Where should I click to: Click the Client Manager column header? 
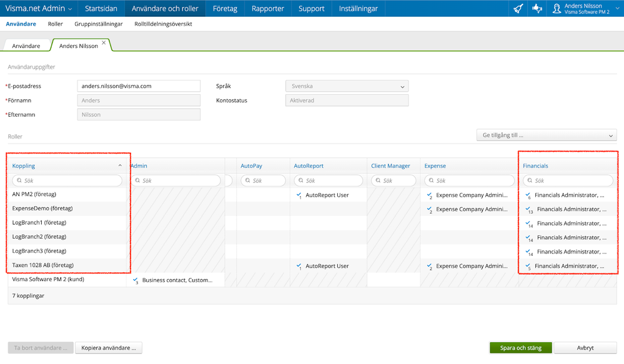(390, 166)
